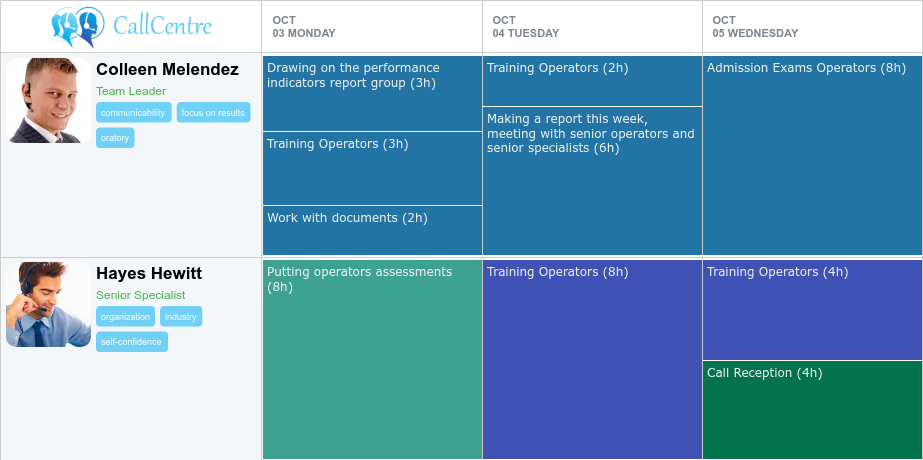Click the Colleen Melendez name heading
The image size is (923, 460).
tap(167, 70)
